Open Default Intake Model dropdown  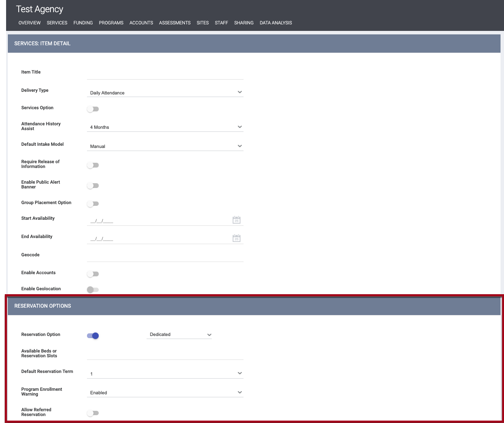pyautogui.click(x=165, y=146)
